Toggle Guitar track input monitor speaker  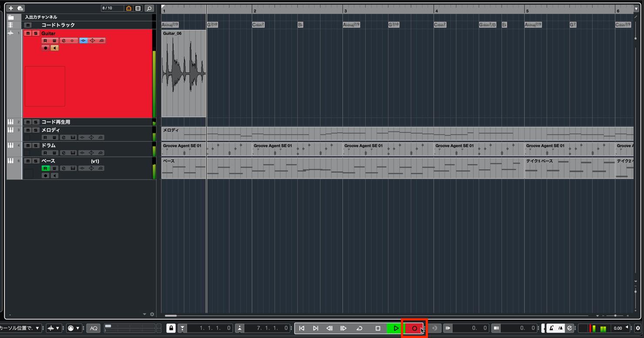(54, 48)
